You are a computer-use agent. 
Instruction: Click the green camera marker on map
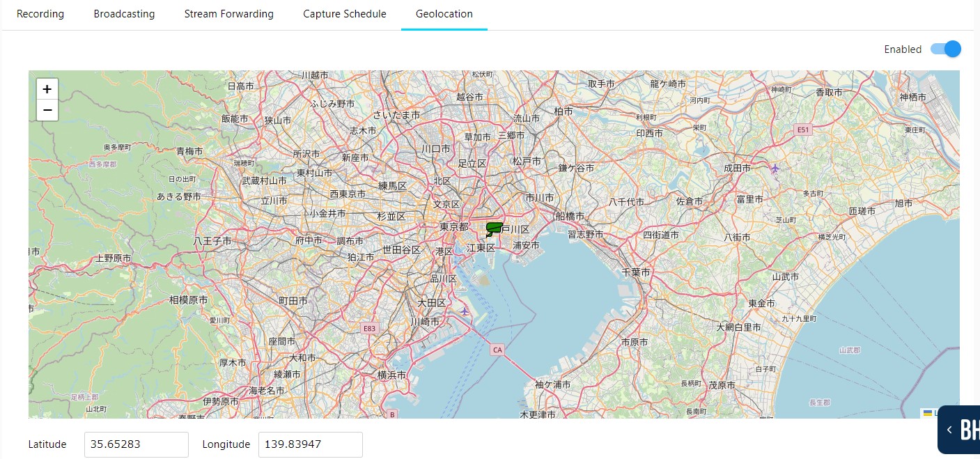pos(494,228)
